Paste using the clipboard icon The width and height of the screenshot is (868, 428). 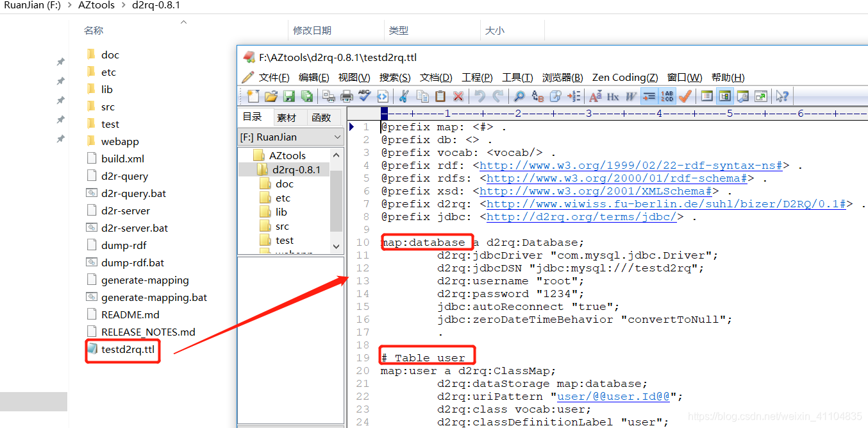(x=440, y=96)
